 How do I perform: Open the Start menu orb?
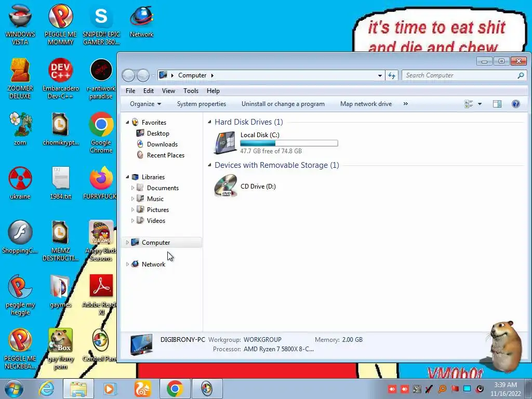click(14, 389)
